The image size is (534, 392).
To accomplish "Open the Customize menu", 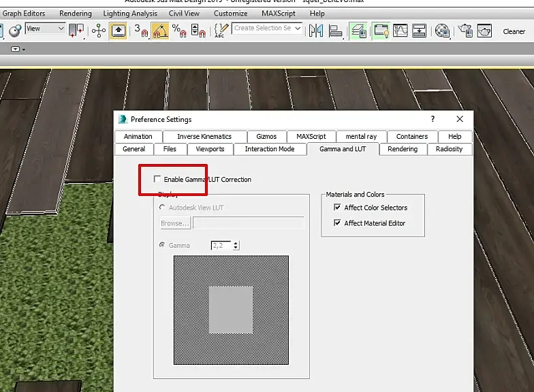I will (230, 14).
